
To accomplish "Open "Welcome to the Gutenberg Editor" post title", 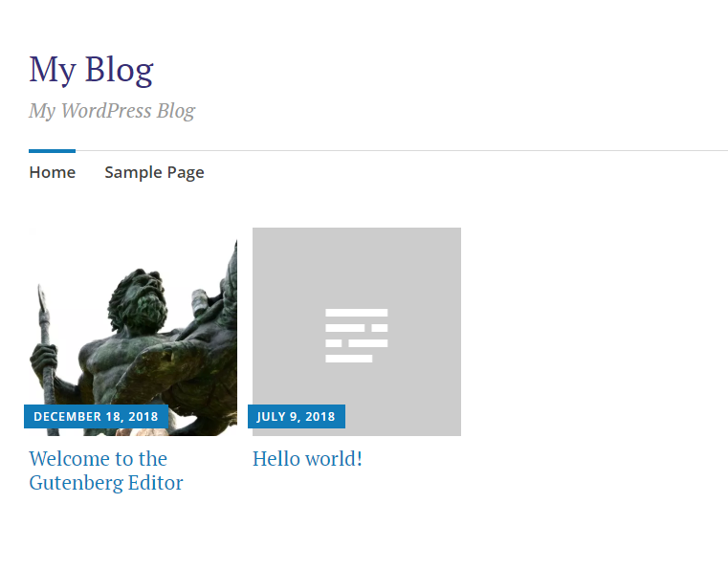I will point(106,471).
